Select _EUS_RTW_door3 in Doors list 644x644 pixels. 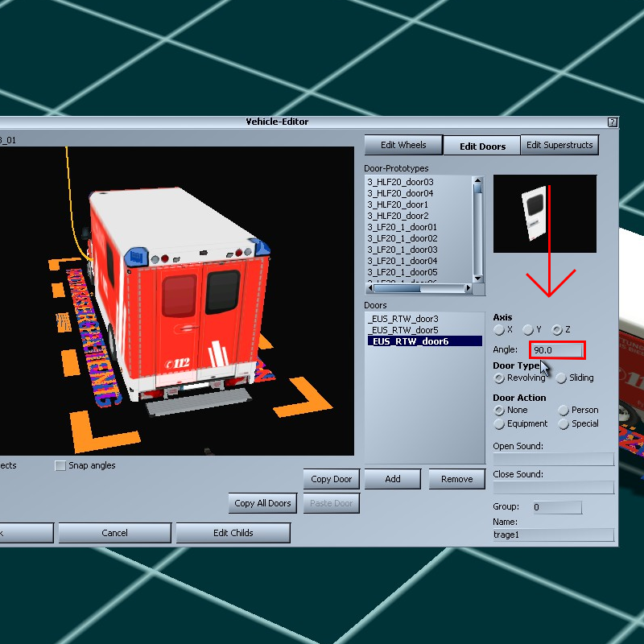pyautogui.click(x=403, y=319)
